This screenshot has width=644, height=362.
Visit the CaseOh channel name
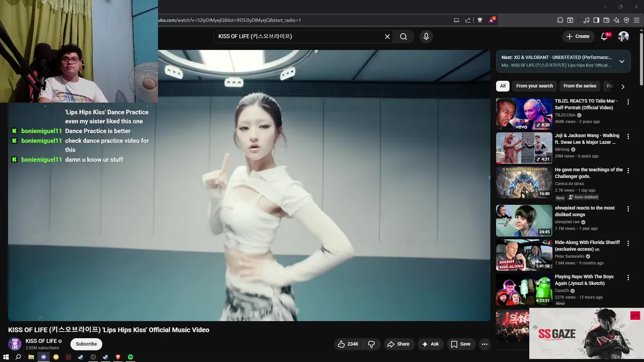(x=562, y=291)
